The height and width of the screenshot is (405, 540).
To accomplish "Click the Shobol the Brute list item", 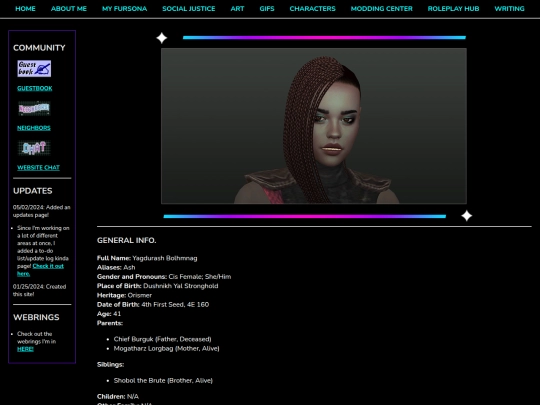I will [163, 381].
